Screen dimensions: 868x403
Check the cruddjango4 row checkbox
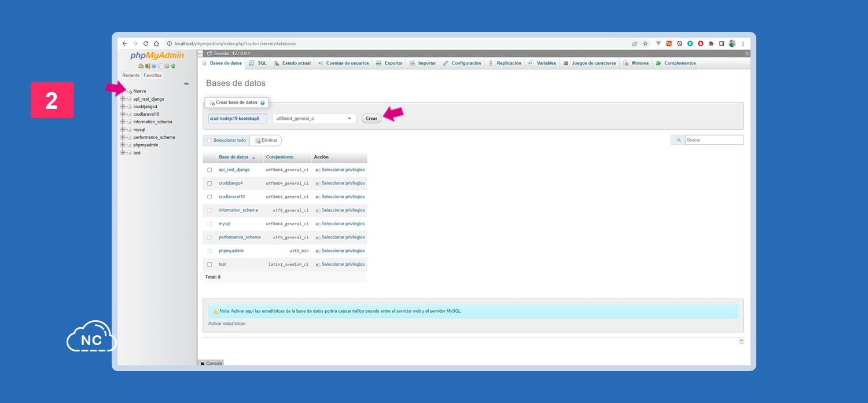(x=209, y=184)
